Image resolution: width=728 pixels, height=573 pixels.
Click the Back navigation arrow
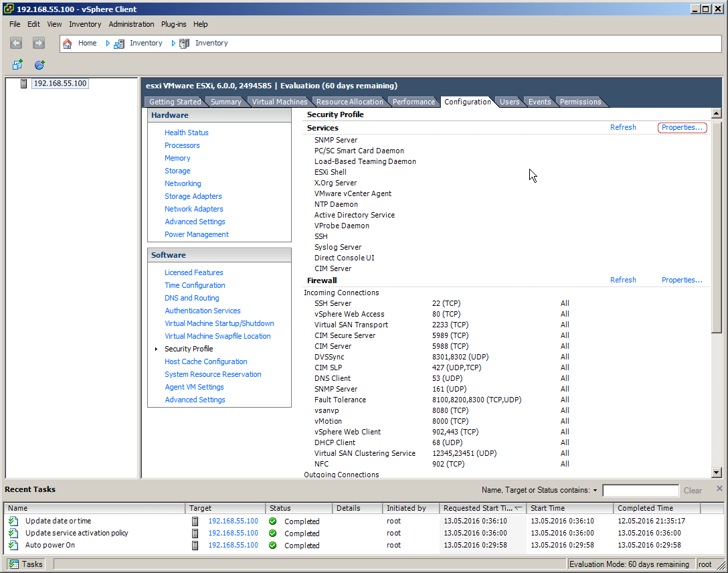click(x=17, y=43)
